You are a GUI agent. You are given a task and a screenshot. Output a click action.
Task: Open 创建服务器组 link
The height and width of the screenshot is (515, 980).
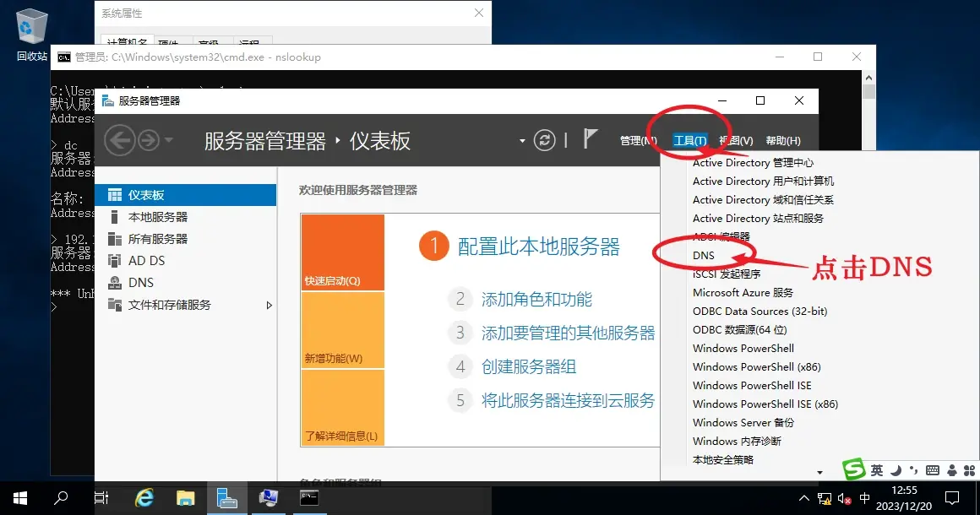(529, 367)
